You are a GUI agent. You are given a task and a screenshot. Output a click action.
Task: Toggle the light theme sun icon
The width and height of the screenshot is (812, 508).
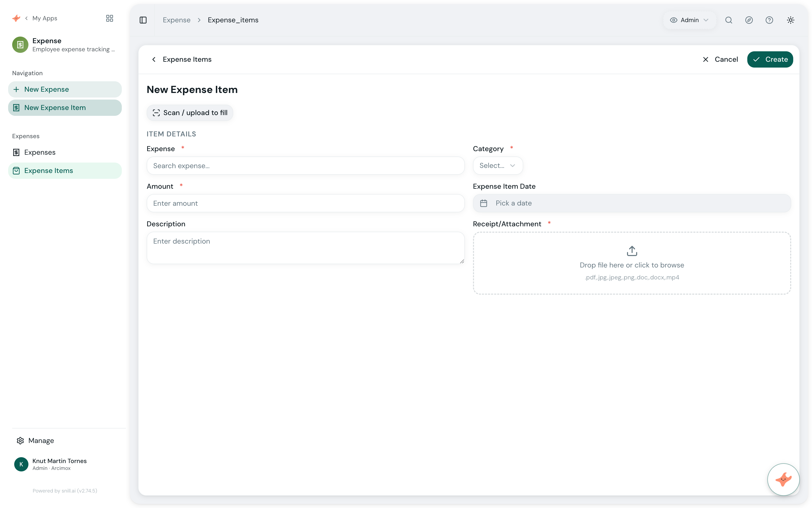[790, 20]
